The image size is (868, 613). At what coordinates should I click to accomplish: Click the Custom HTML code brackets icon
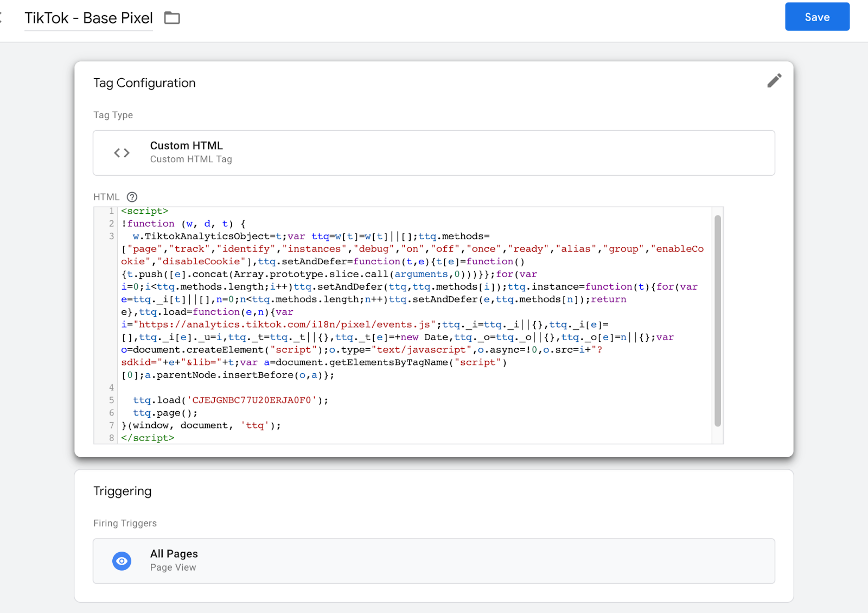tap(122, 153)
